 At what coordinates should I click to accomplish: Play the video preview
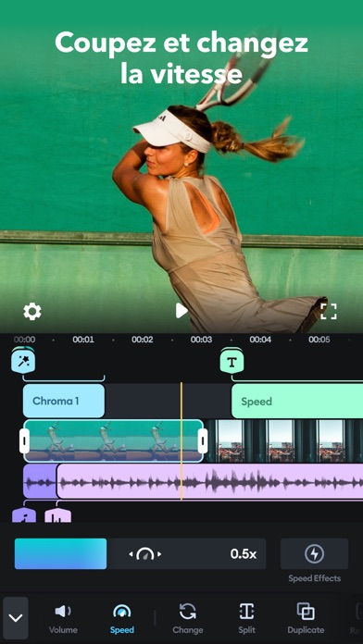[x=181, y=311]
